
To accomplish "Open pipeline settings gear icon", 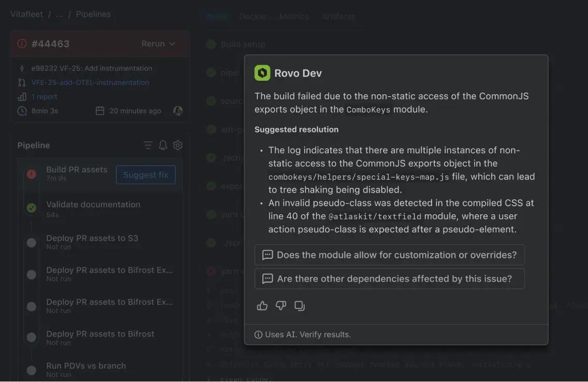I will coord(178,145).
